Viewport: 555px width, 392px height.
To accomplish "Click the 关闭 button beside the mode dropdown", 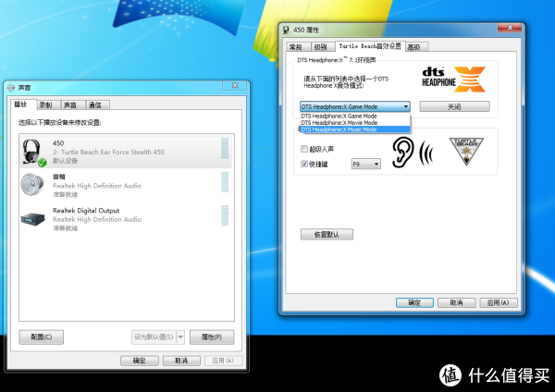I will pyautogui.click(x=454, y=106).
